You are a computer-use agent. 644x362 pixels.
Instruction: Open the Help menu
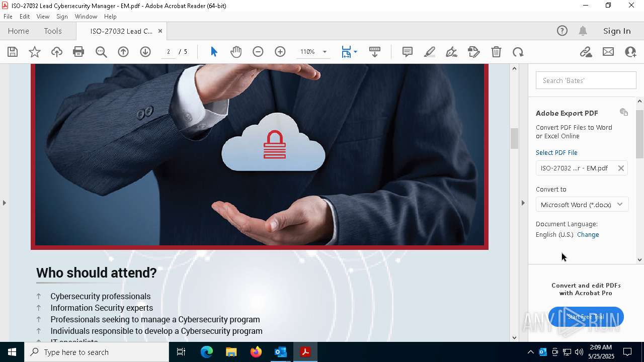110,17
